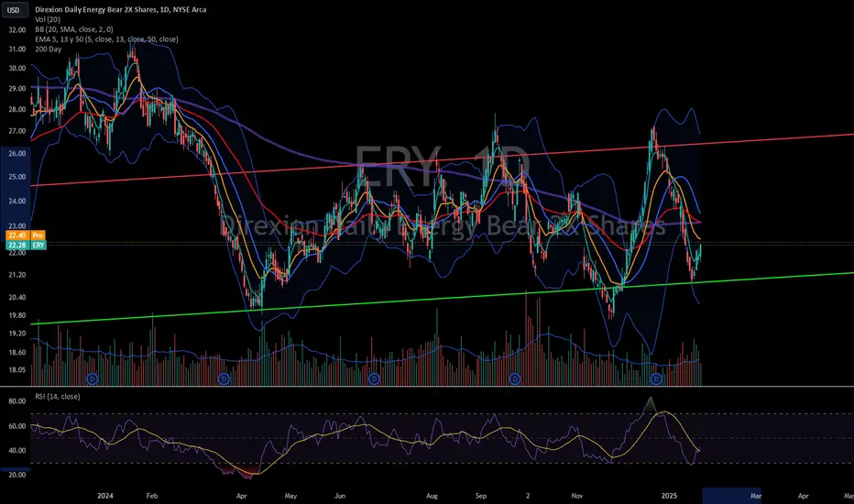Select the BB (20, SMA, close, 2, 0) legend

click(x=74, y=29)
